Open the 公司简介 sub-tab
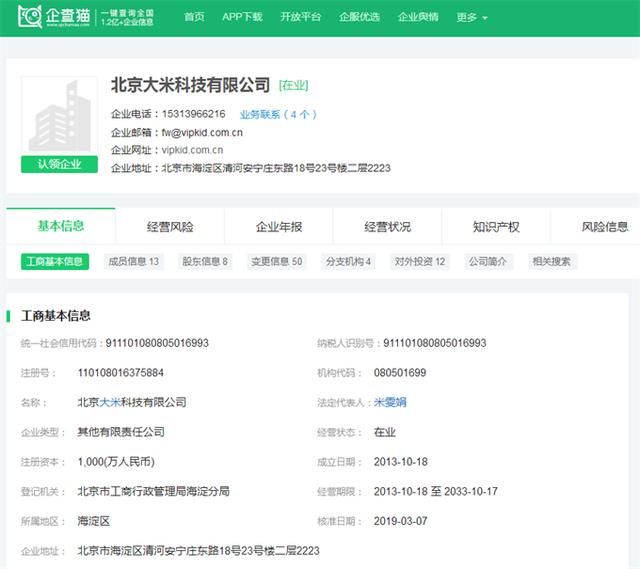This screenshot has height=569, width=640. pyautogui.click(x=488, y=262)
